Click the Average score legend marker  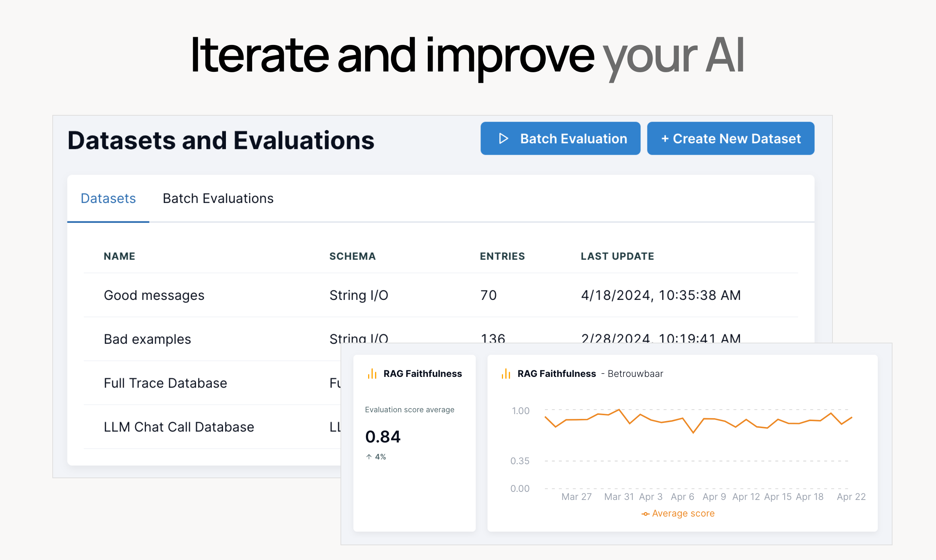[645, 514]
